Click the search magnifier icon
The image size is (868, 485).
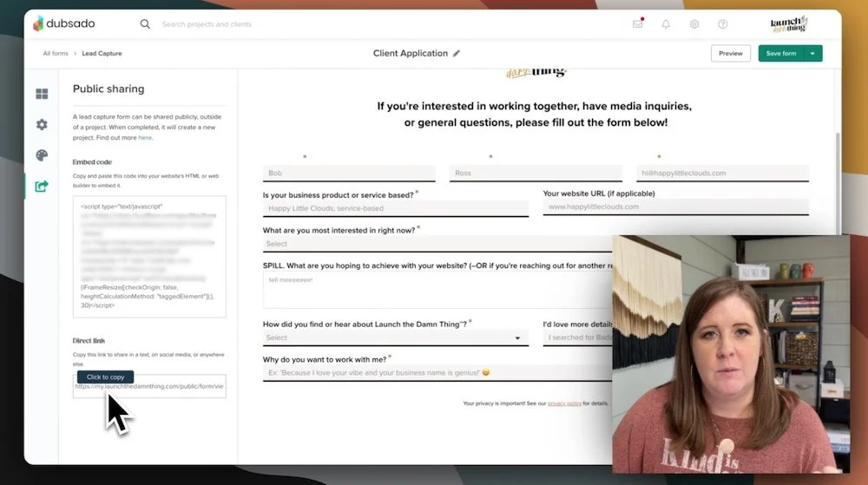pos(145,23)
